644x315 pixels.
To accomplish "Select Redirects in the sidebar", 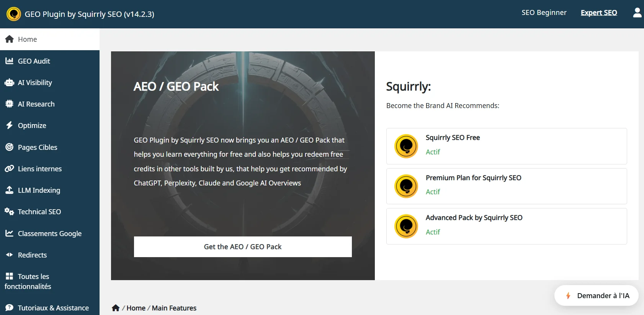I will click(x=50, y=255).
